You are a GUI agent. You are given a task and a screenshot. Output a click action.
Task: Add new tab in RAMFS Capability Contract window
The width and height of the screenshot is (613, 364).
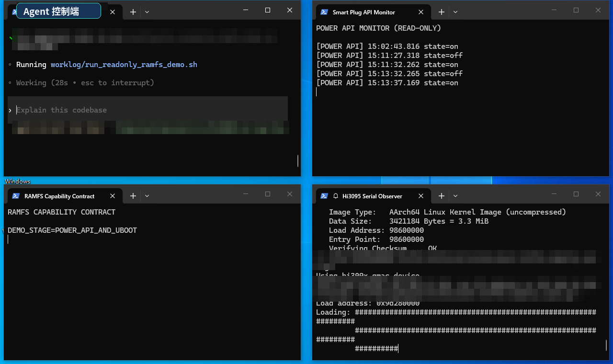coord(133,196)
